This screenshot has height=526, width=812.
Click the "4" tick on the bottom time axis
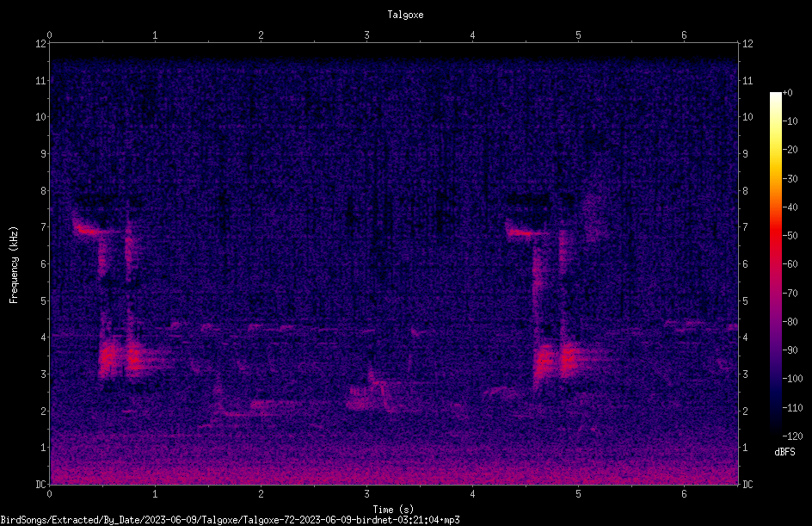pos(472,494)
